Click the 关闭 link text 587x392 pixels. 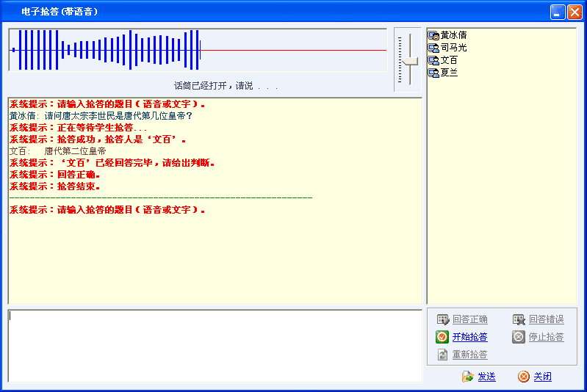(542, 377)
